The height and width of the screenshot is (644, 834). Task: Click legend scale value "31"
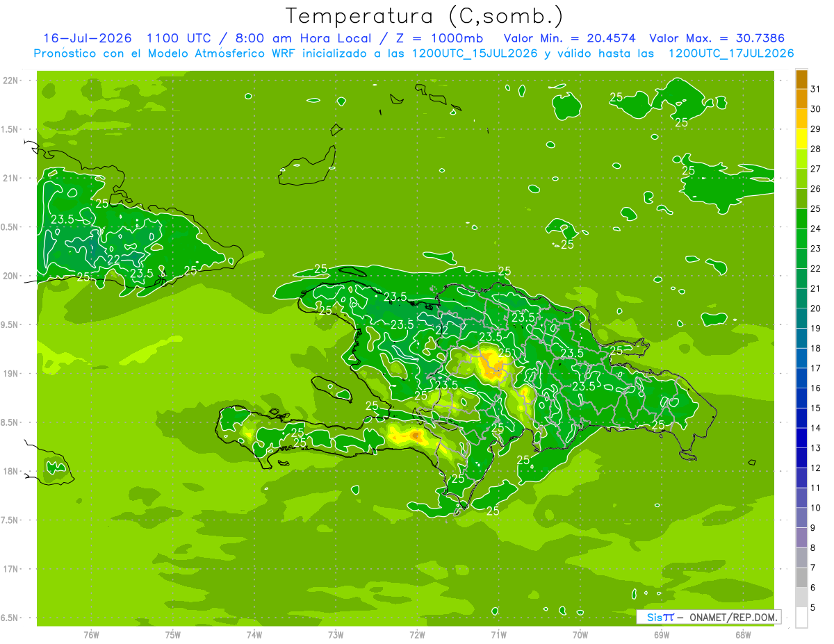click(816, 88)
